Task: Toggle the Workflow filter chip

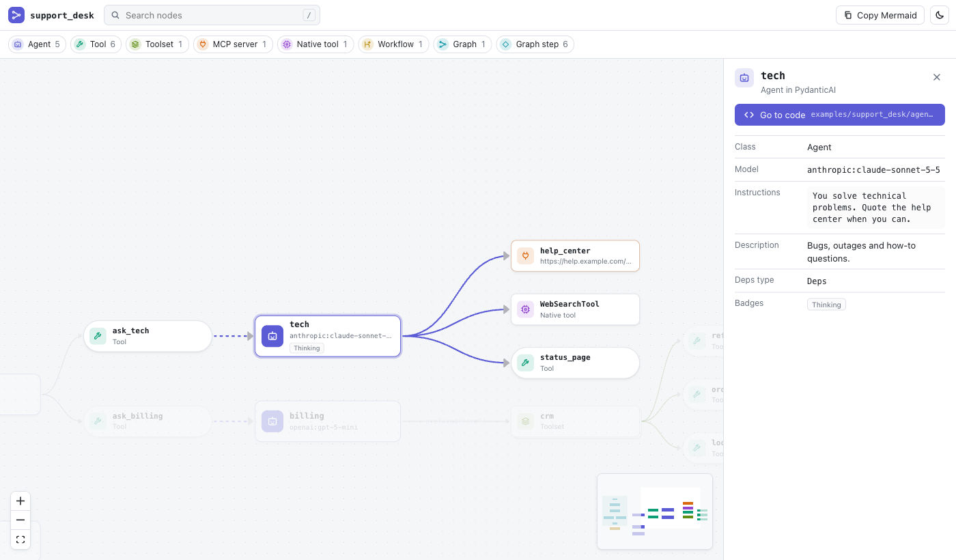Action: [x=393, y=44]
